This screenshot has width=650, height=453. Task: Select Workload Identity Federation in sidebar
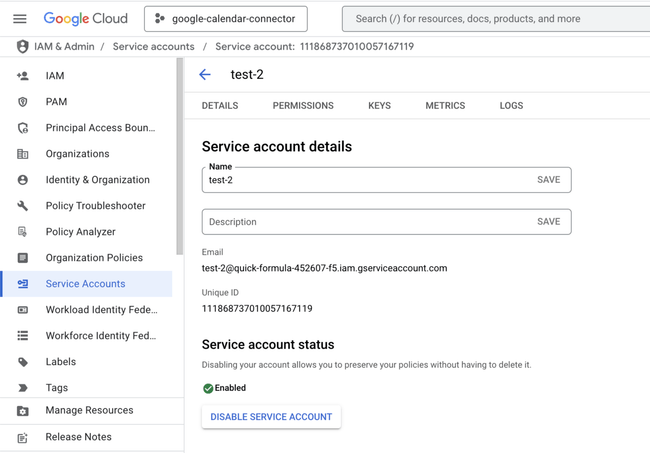coord(100,310)
